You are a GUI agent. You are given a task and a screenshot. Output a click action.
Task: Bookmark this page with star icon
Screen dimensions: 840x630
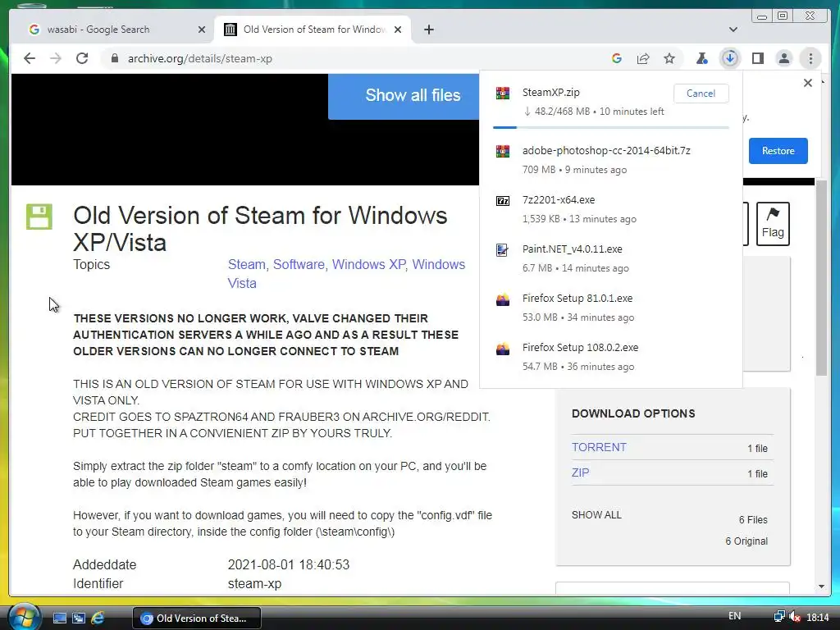coord(669,58)
